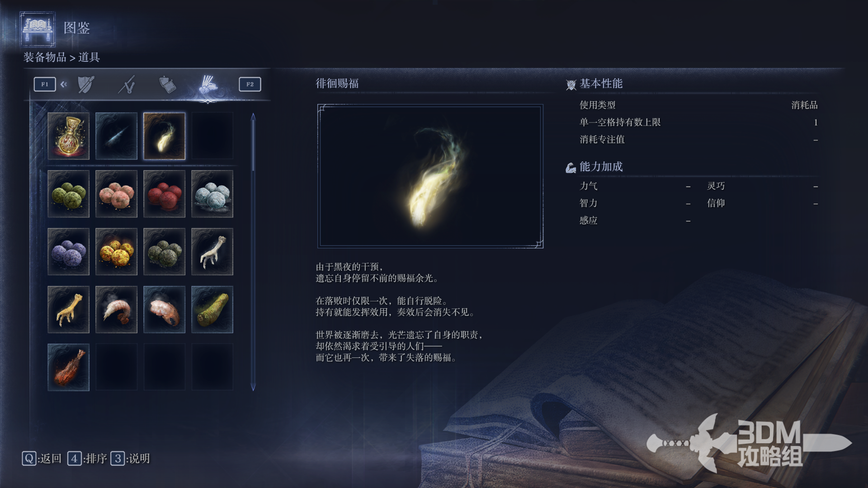
Task: Select the golden flask item icon
Action: (68, 136)
